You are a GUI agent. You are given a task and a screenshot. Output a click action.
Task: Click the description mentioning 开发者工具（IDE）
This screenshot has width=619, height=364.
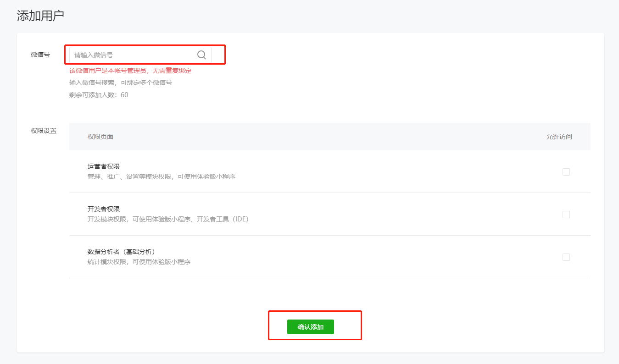pyautogui.click(x=168, y=219)
